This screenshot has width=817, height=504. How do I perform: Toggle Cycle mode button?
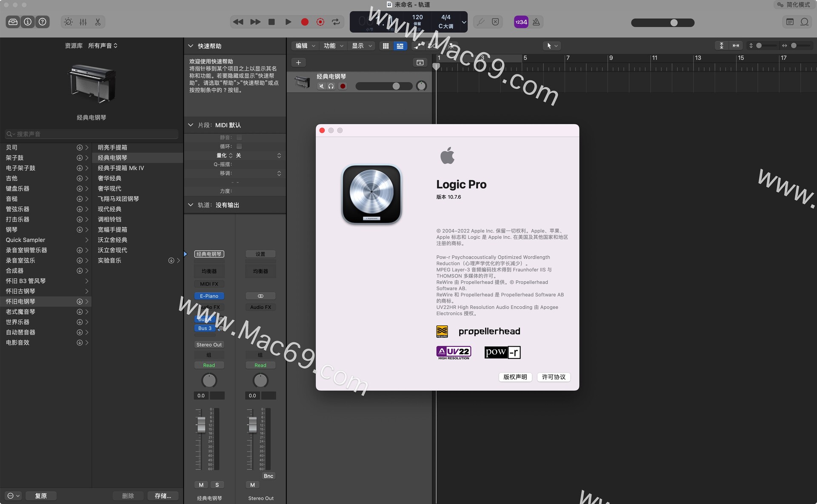pos(336,22)
